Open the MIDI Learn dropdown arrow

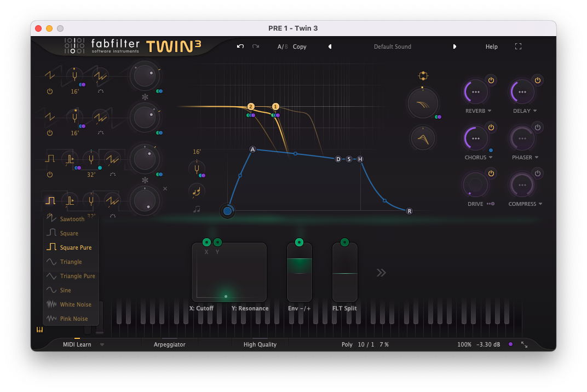pos(102,345)
